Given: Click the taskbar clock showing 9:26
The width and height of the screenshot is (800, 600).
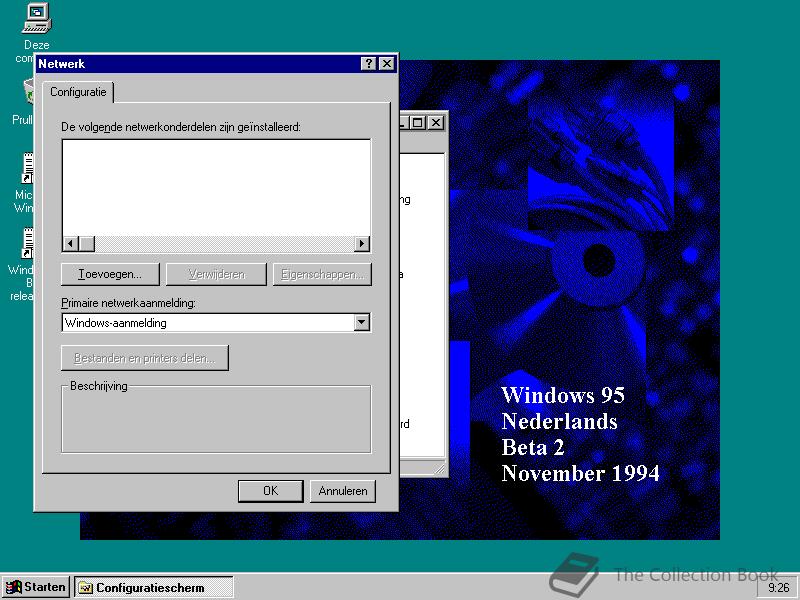Looking at the screenshot, I should (x=779, y=588).
